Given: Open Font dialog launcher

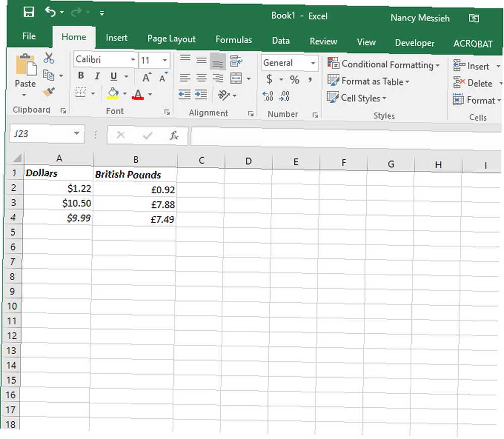Looking at the screenshot, I should pos(167,112).
